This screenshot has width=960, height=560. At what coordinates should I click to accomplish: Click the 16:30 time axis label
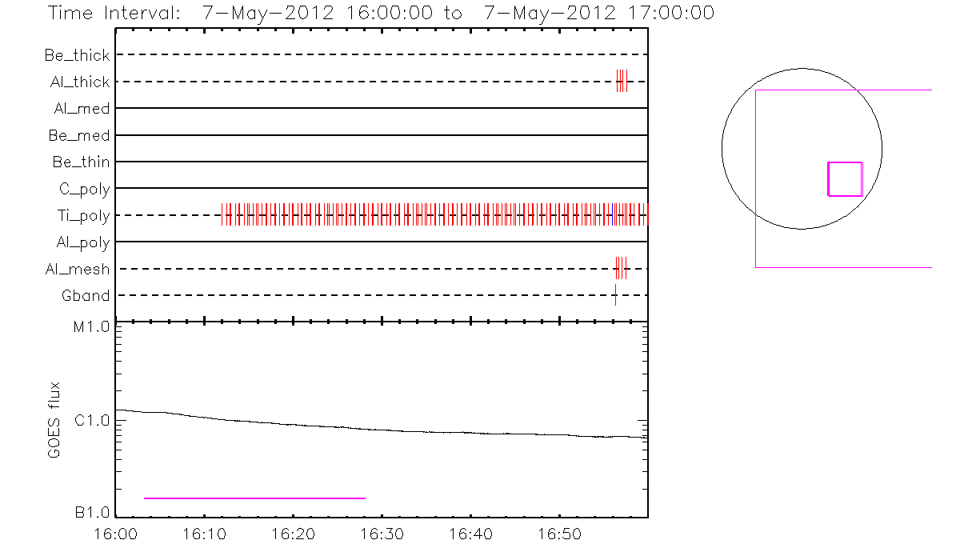(381, 534)
